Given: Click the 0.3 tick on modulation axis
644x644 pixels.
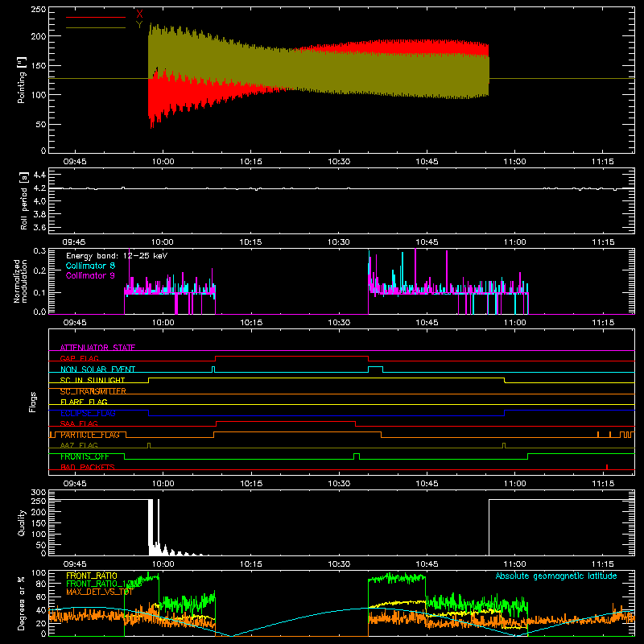Looking at the screenshot, I should click(x=39, y=250).
